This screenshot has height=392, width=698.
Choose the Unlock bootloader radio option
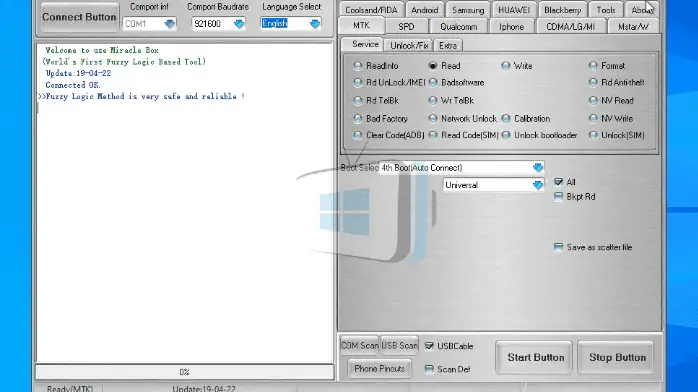506,135
